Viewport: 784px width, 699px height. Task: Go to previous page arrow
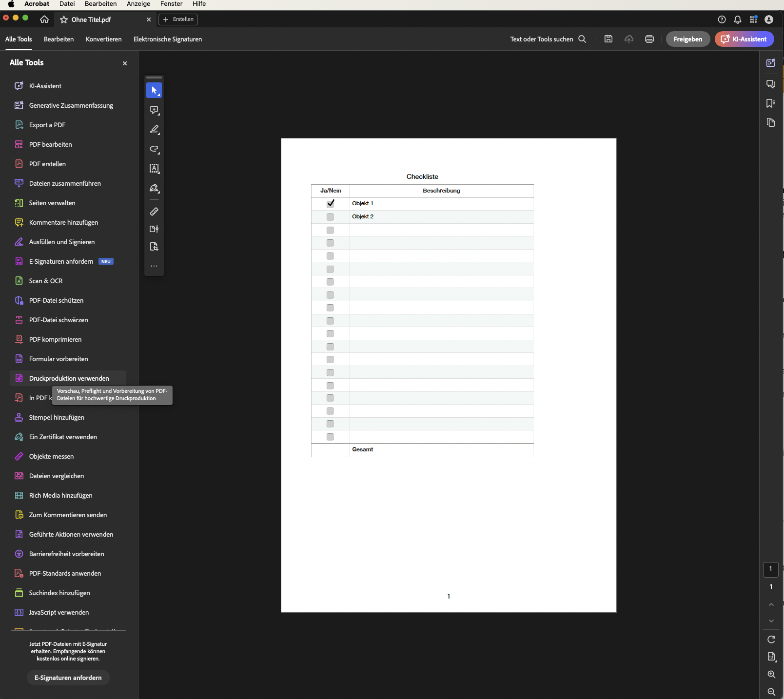pyautogui.click(x=771, y=604)
